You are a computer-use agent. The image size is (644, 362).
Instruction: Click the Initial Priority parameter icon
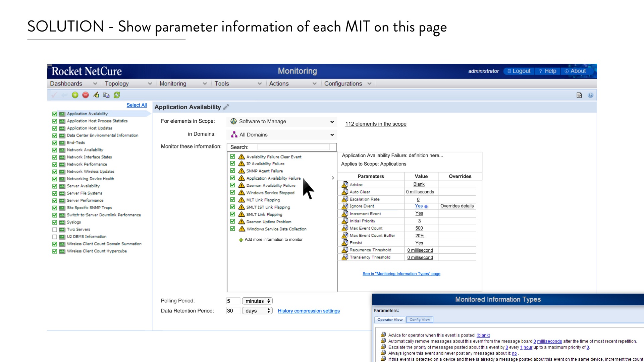pos(345,221)
